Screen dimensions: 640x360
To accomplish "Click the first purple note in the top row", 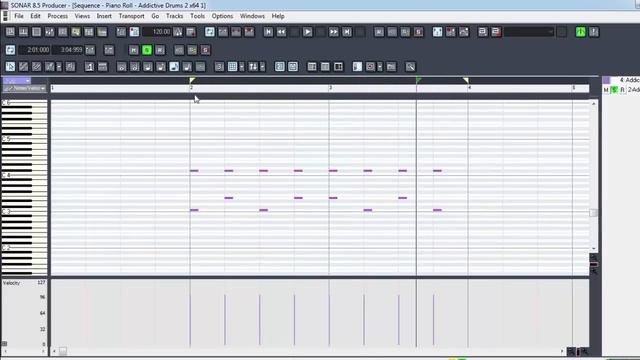I will pos(194,171).
